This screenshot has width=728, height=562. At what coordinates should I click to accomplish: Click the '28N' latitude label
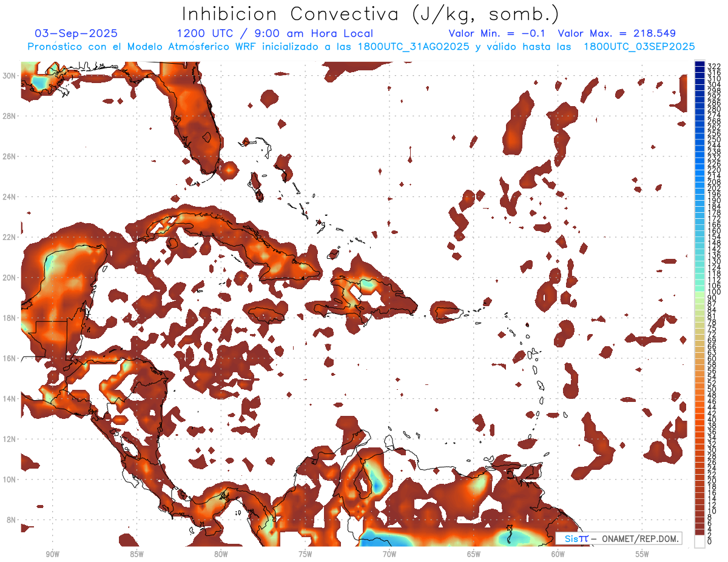point(10,116)
